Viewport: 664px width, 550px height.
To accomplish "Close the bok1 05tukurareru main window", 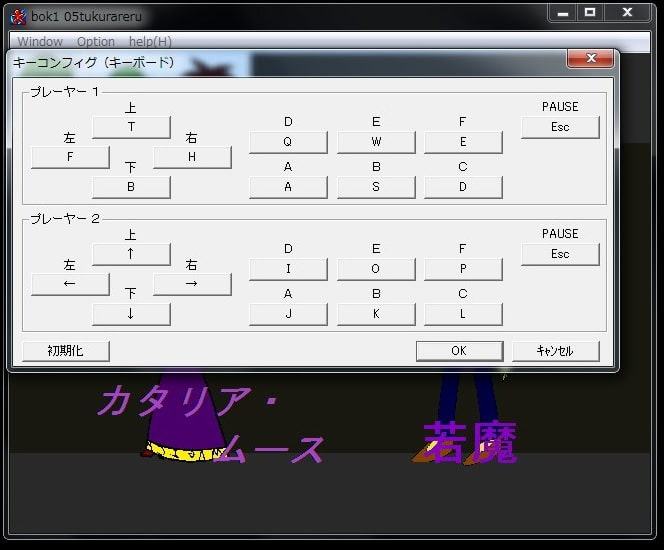I will pos(627,13).
